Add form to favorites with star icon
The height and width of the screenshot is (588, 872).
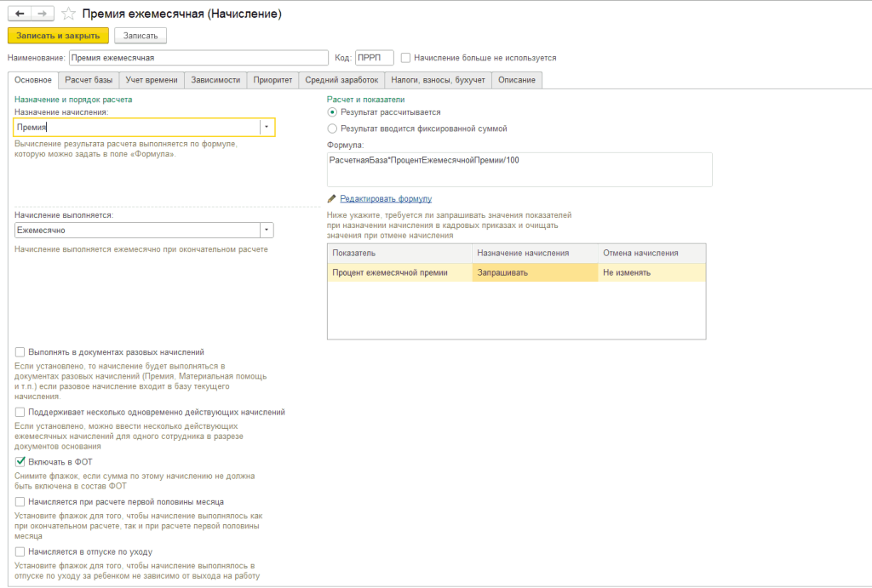tap(69, 14)
